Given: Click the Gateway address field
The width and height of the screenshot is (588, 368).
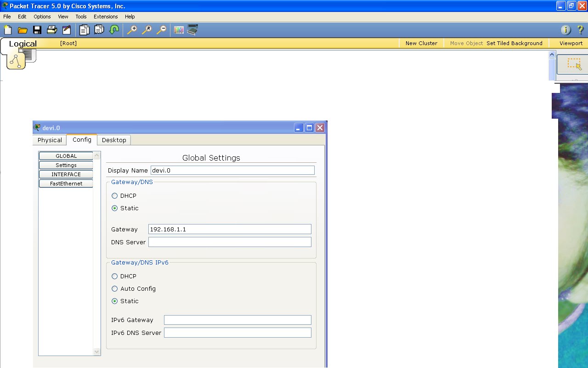Looking at the screenshot, I should point(230,229).
